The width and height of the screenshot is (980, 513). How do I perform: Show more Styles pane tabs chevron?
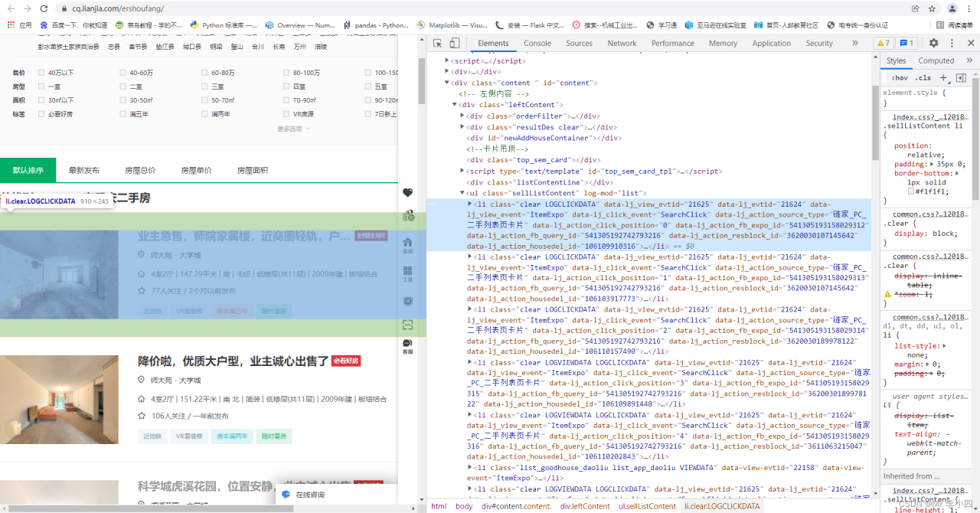970,60
